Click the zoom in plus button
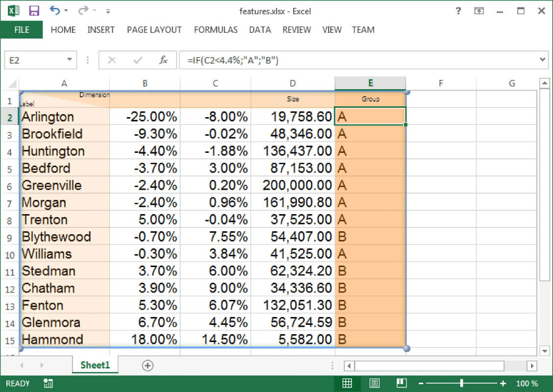This screenshot has width=553, height=392. pyautogui.click(x=503, y=383)
